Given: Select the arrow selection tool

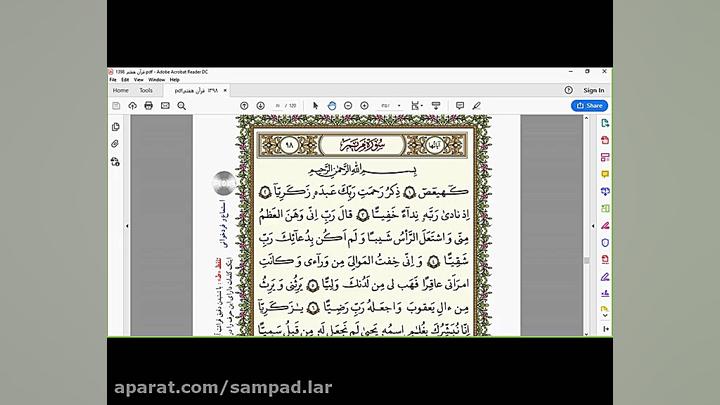Looking at the screenshot, I should click(315, 106).
